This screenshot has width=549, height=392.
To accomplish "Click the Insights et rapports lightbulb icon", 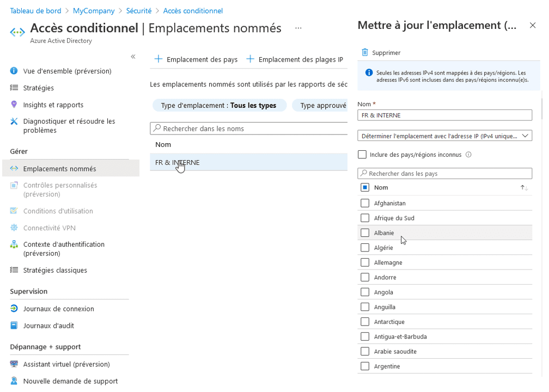I will 14,105.
